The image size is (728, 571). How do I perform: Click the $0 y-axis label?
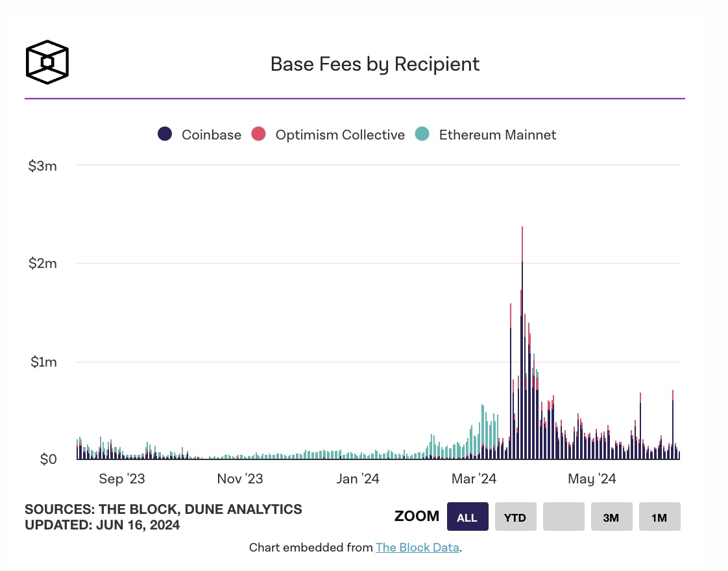(x=48, y=459)
